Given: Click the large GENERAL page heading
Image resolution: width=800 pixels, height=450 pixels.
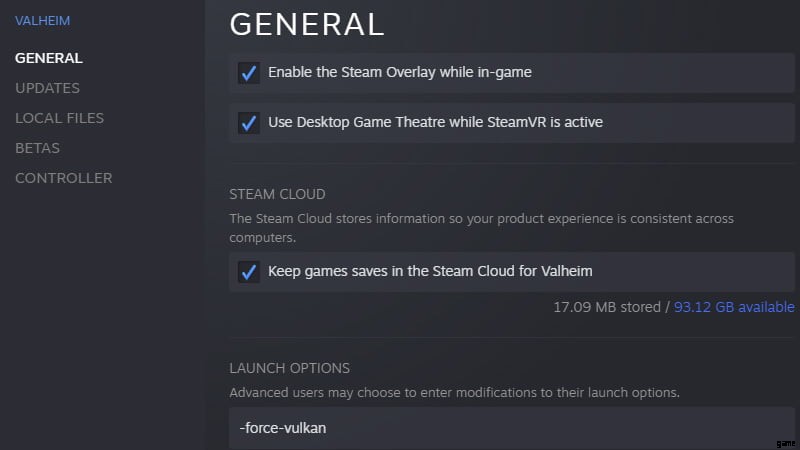Looking at the screenshot, I should click(306, 25).
